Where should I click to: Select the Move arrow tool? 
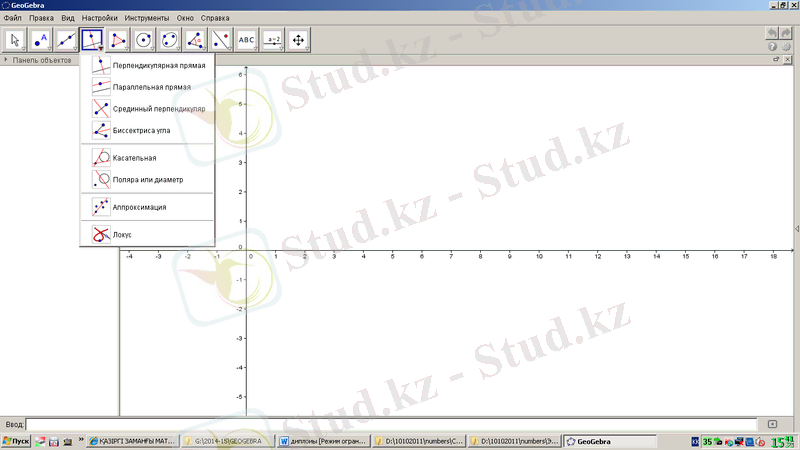14,40
